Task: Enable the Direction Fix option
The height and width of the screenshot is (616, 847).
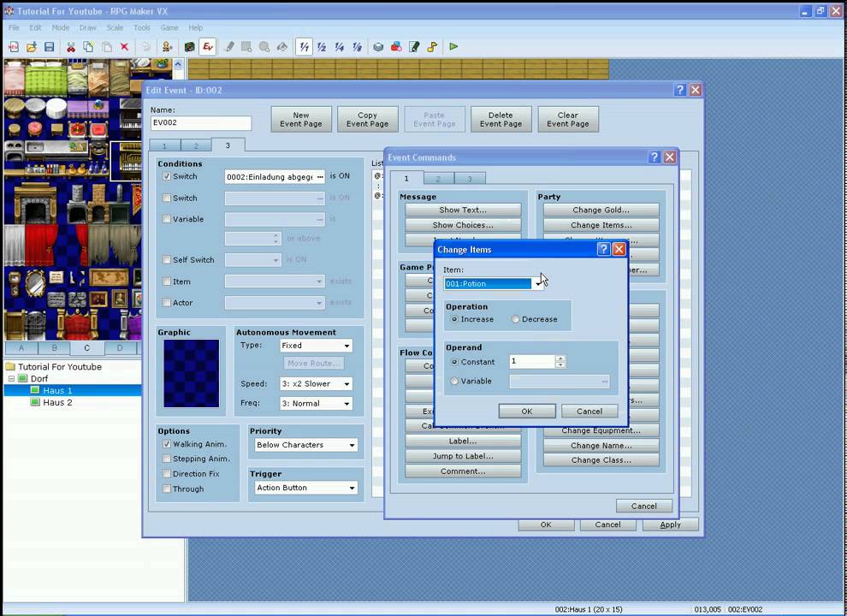Action: (x=167, y=474)
